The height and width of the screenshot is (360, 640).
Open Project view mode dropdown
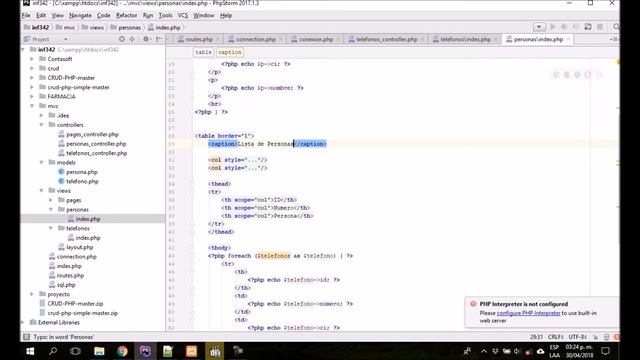[x=66, y=39]
